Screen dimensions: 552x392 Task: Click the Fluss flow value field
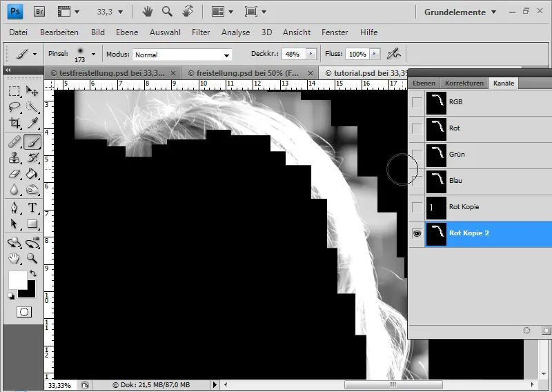357,54
